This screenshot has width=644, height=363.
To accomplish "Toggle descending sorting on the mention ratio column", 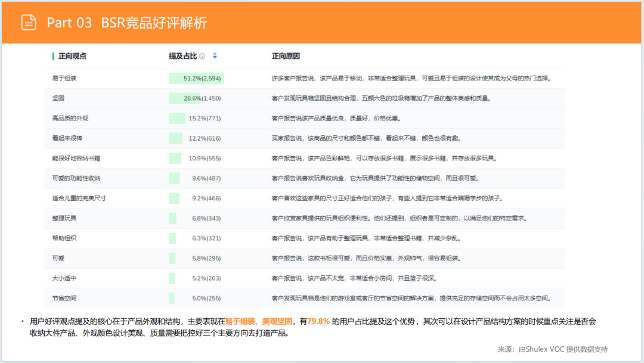I will pyautogui.click(x=215, y=58).
